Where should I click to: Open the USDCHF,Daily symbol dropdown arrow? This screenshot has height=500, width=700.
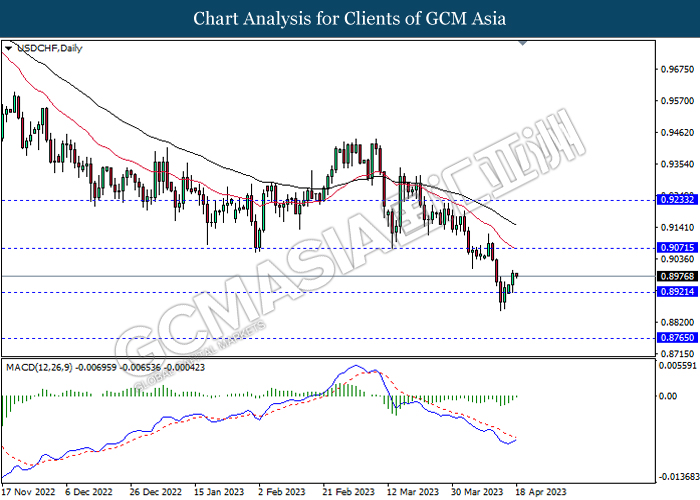tap(8, 48)
